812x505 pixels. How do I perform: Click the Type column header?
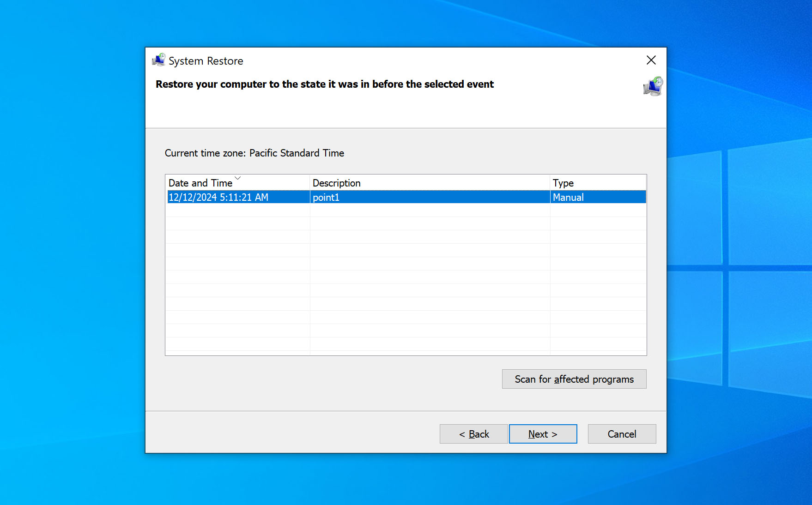click(x=598, y=183)
